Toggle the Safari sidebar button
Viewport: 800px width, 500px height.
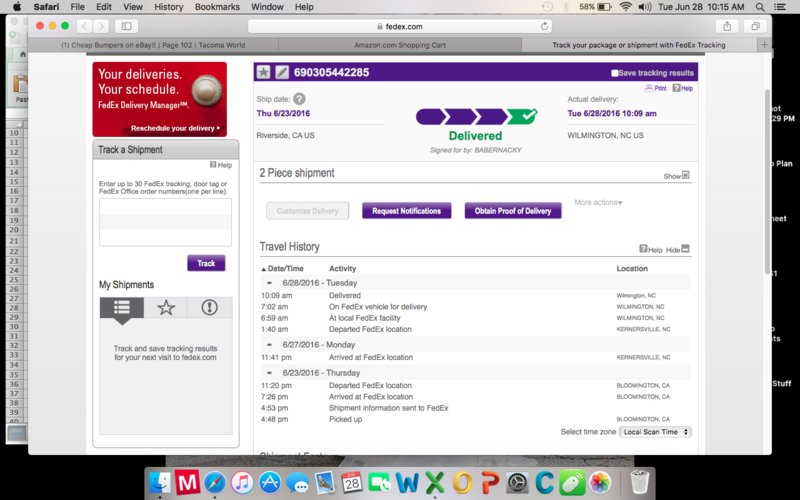pos(127,26)
